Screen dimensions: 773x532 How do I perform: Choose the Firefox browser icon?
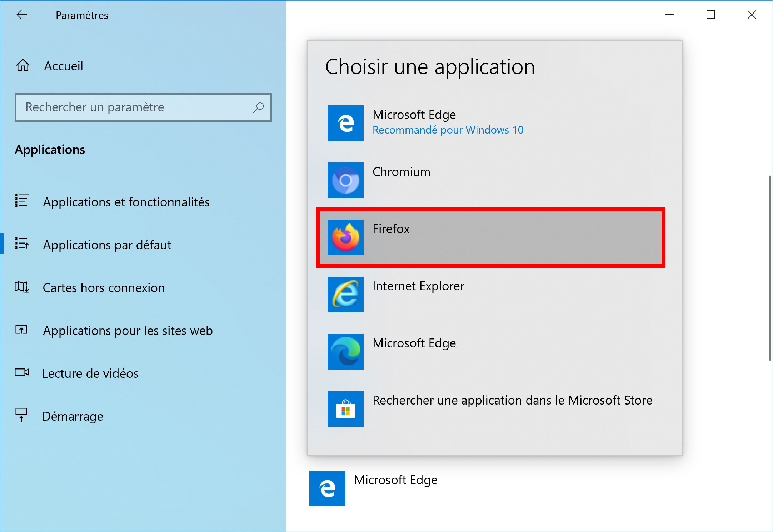click(346, 237)
